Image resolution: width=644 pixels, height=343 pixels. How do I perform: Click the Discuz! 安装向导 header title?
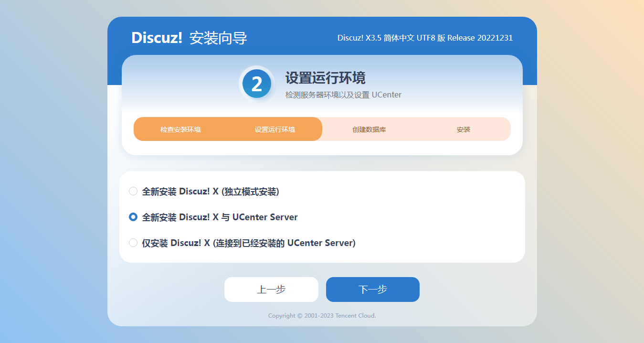coord(189,38)
